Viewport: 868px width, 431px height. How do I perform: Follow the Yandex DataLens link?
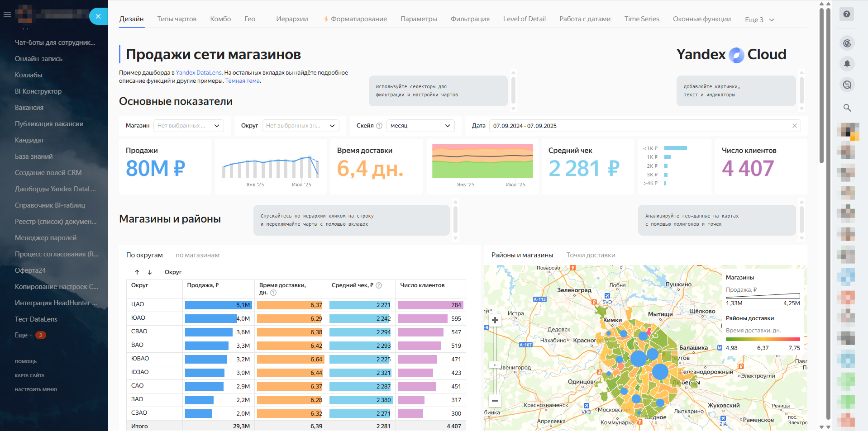click(x=199, y=72)
